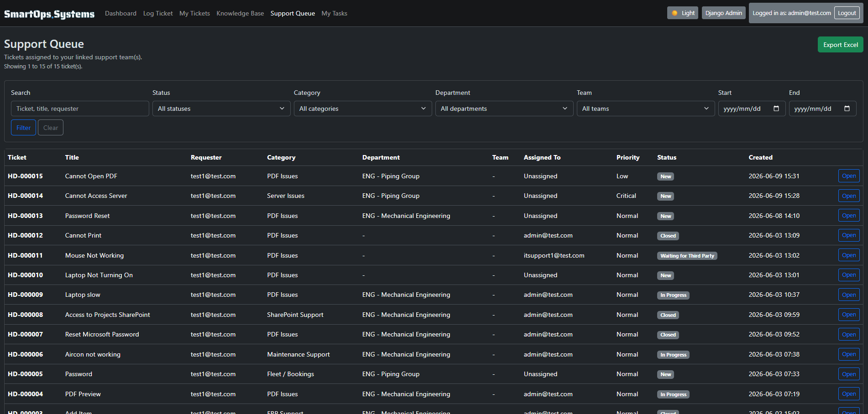Viewport: 868px width, 414px height.
Task: Click the Aircon not working title
Action: [93, 354]
